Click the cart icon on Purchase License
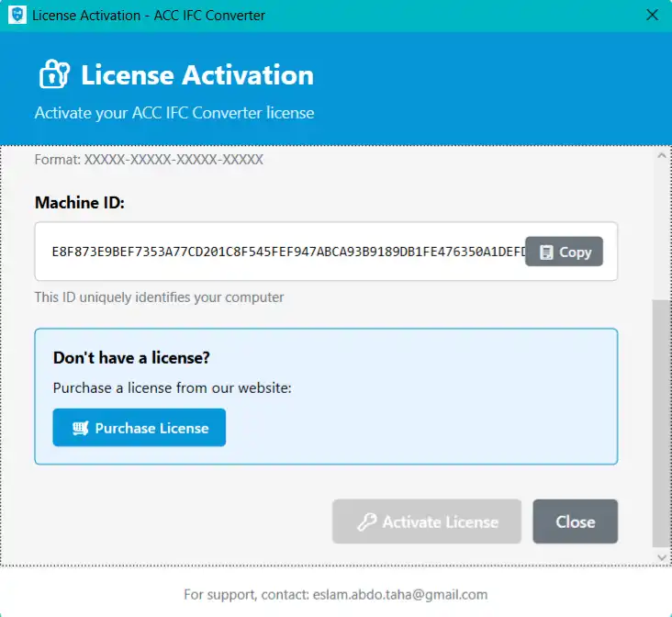 click(x=80, y=429)
